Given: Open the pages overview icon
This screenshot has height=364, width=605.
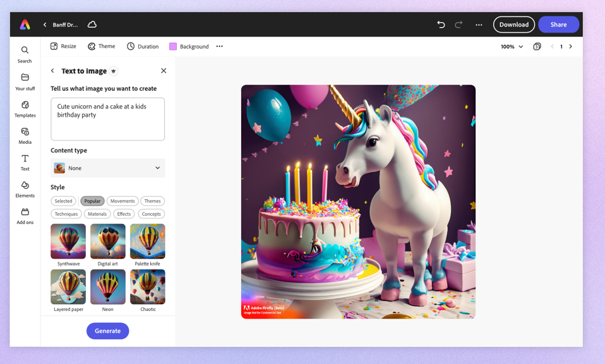Looking at the screenshot, I should tap(537, 47).
